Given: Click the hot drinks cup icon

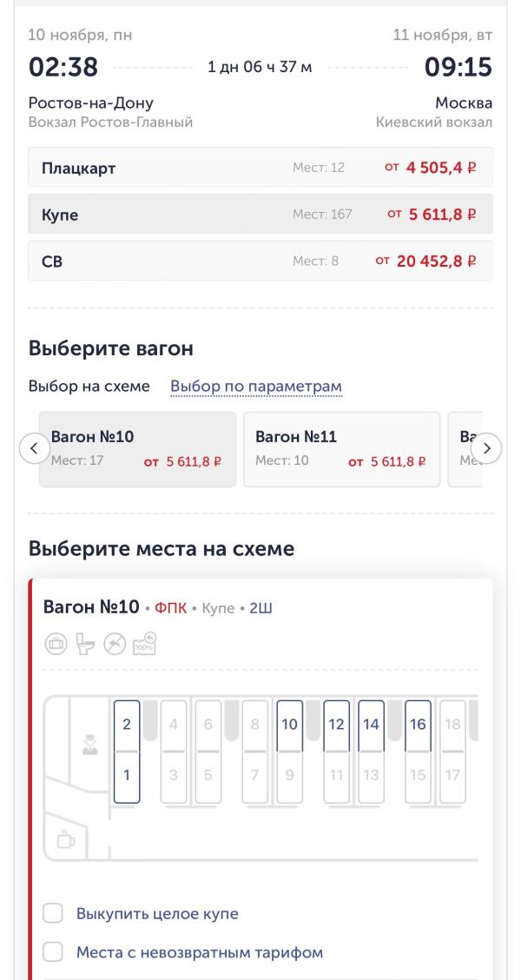Looking at the screenshot, I should point(65,839).
